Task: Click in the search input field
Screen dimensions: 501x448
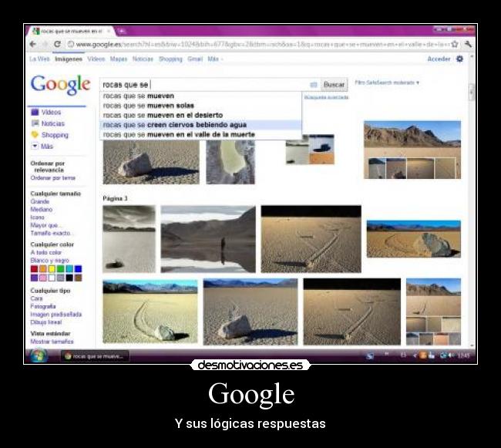Action: 204,85
